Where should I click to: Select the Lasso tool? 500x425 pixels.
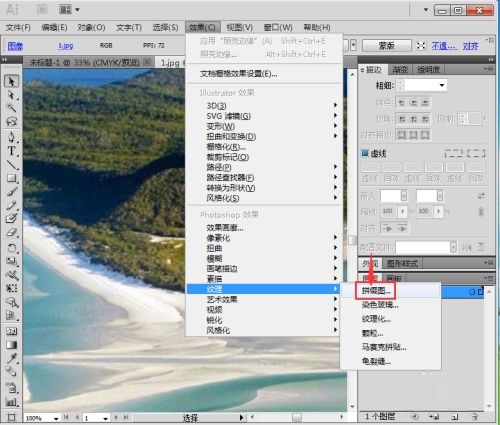11,122
